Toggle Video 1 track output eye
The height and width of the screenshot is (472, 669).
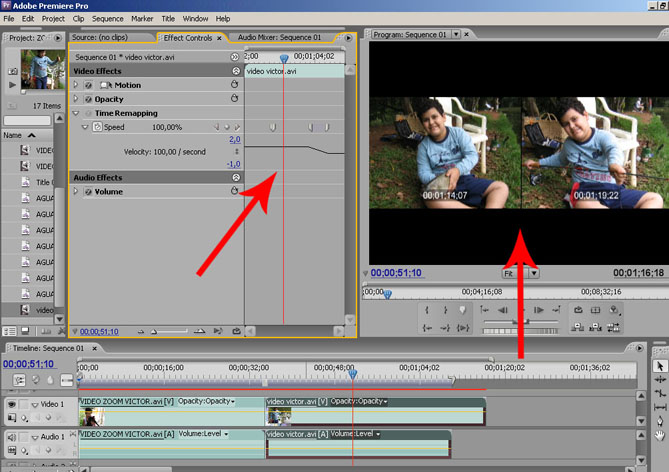(12, 404)
